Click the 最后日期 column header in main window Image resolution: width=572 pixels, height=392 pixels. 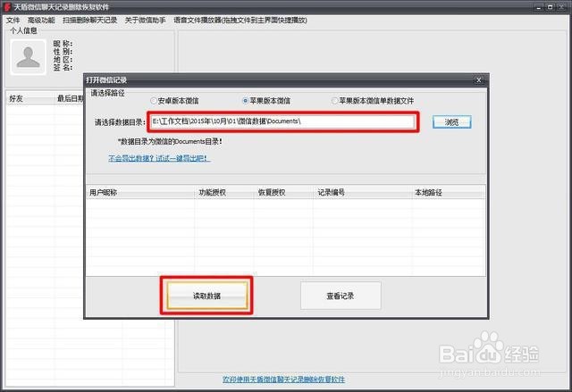tap(70, 98)
